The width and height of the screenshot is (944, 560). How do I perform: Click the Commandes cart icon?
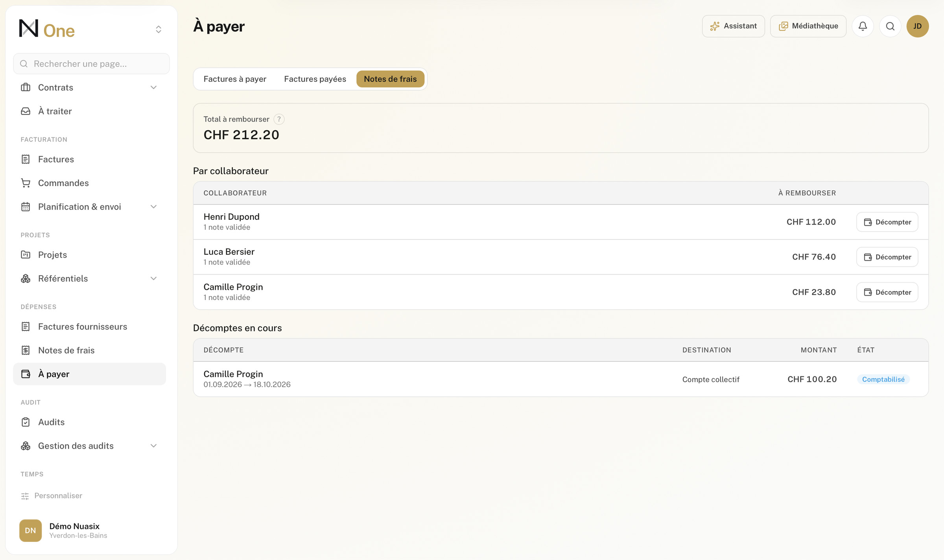26,183
